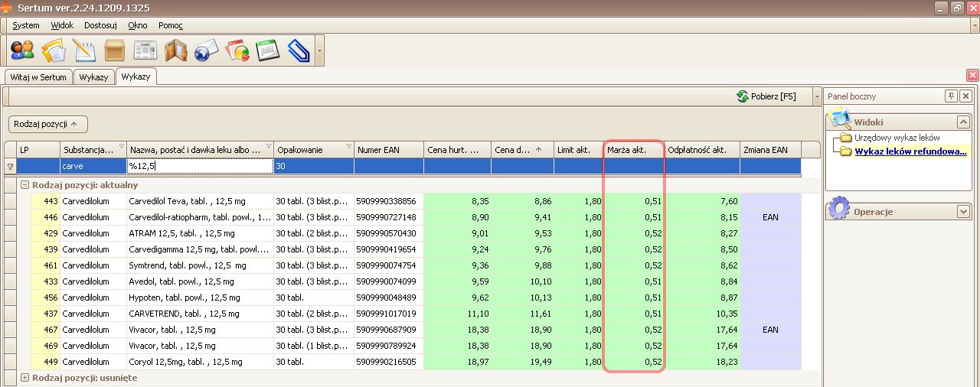Expand the Operacje panel section
Screen dimensions: 980x387
963,212
